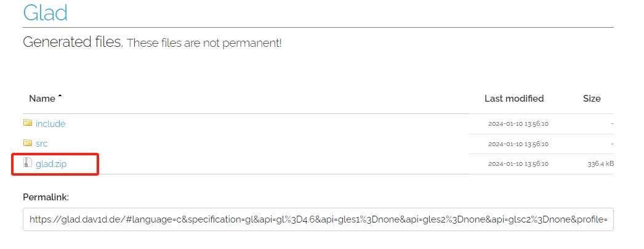644x249 pixels.
Task: Click the Generated files heading
Action: coord(73,42)
